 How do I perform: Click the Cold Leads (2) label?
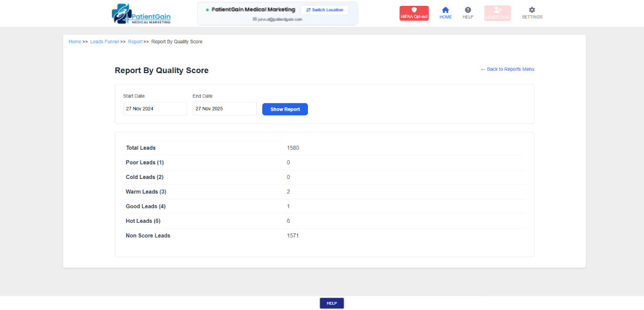[x=145, y=177]
